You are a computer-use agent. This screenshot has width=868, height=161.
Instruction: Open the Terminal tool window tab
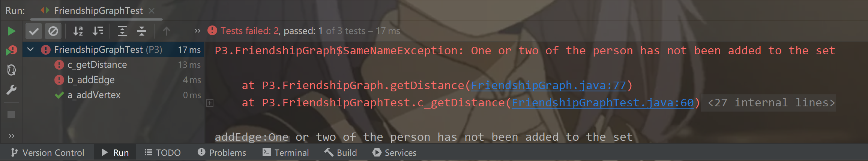tap(286, 153)
